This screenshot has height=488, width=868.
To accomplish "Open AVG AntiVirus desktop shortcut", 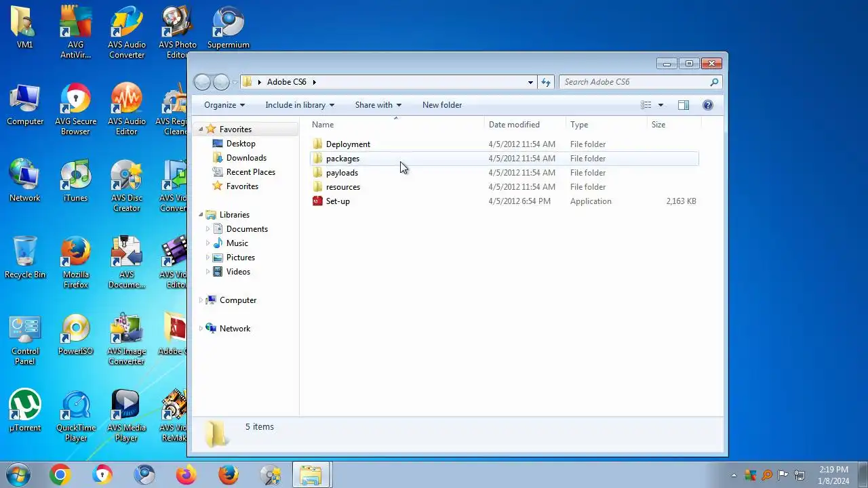I will tap(75, 33).
